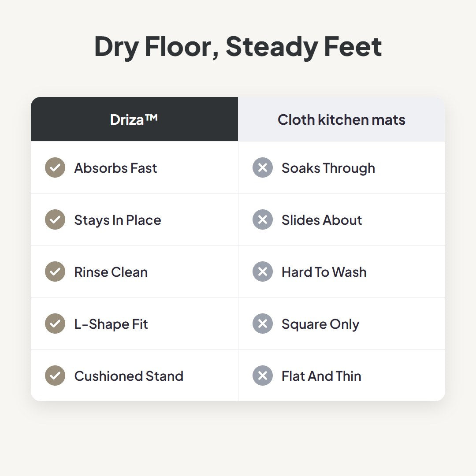Click the X icon beside Hard To Wash
Viewport: 476px width, 476px height.
(x=263, y=271)
